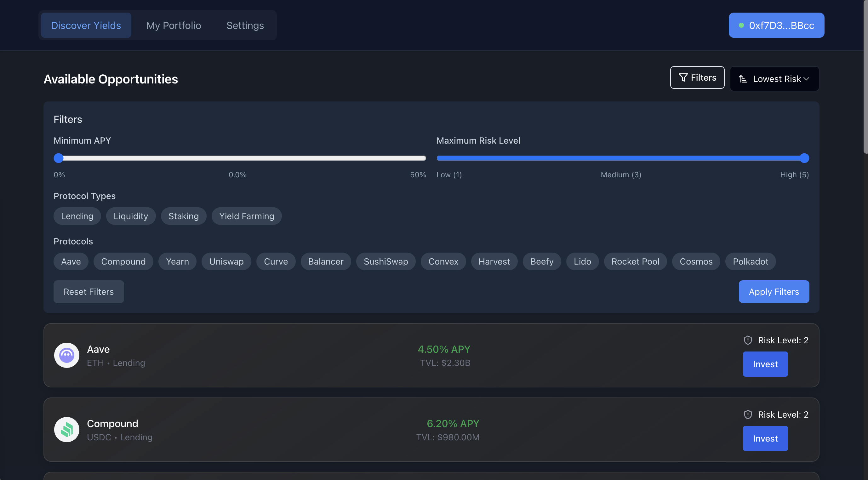The height and width of the screenshot is (480, 868).
Task: Select the Rocket Pool protocol chip
Action: pyautogui.click(x=636, y=261)
